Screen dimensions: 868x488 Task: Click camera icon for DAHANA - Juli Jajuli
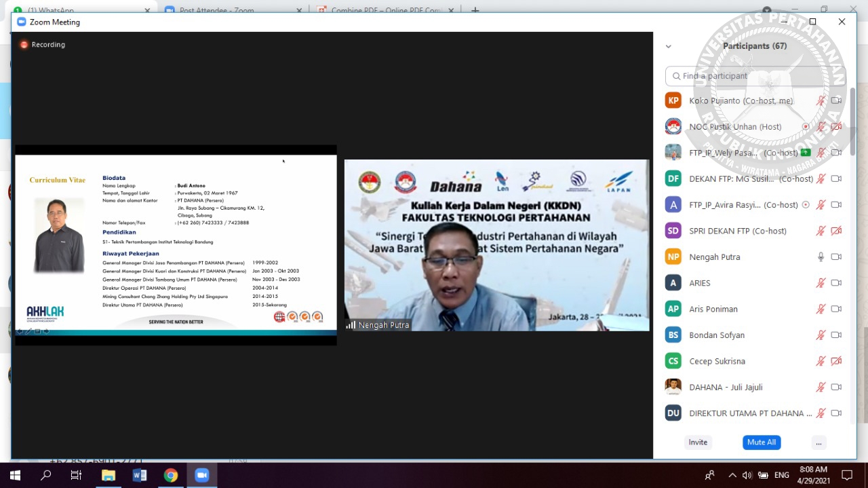[836, 387]
